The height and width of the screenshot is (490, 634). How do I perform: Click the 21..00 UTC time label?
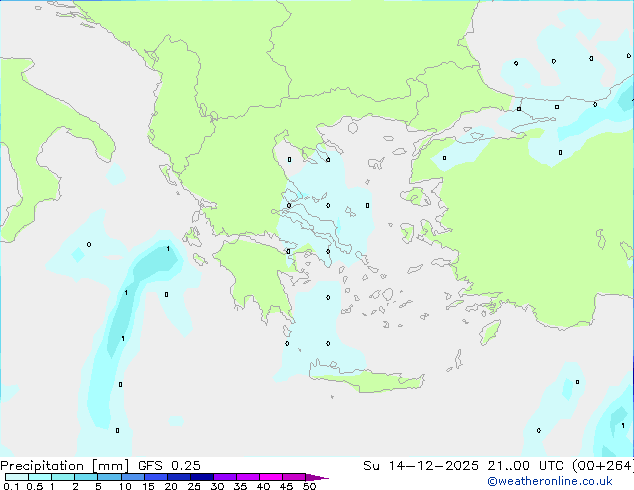[525, 466]
